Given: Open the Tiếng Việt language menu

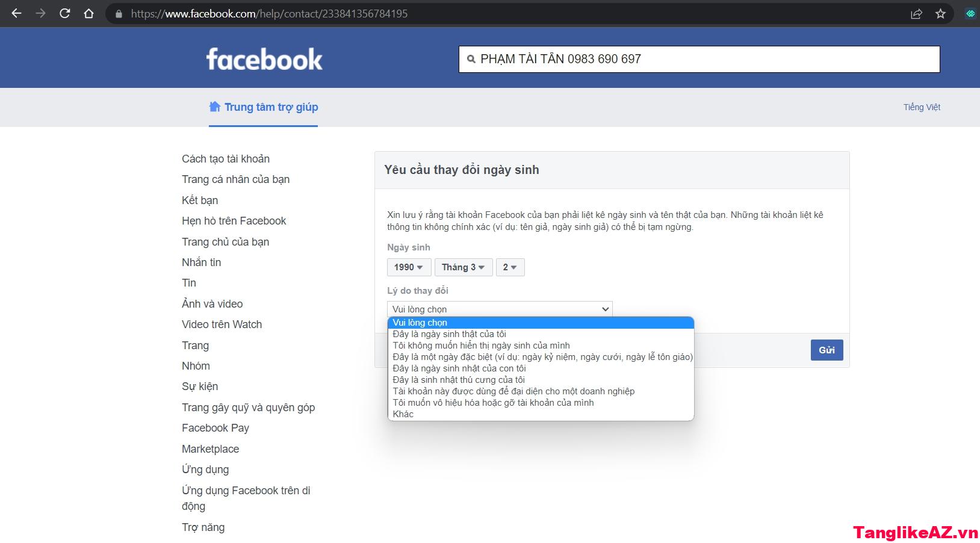Looking at the screenshot, I should (x=922, y=107).
